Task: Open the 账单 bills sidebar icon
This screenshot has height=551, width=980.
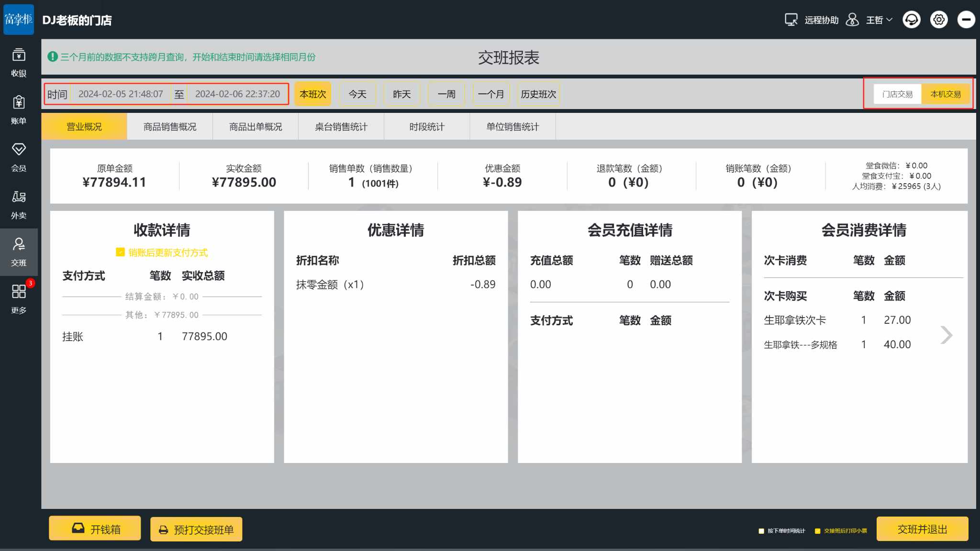Action: 19,110
